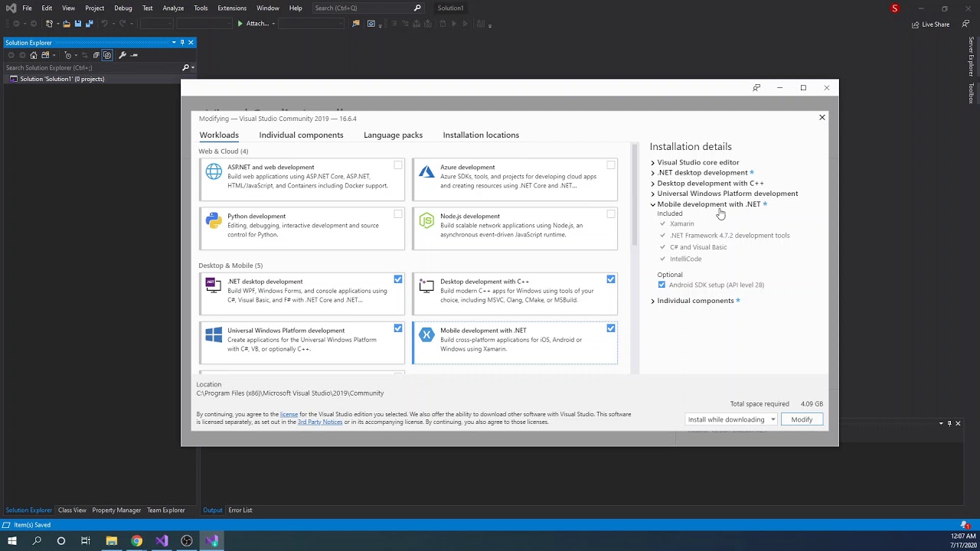This screenshot has height=551, width=980.
Task: Click the Universal Windows Platform Windows logo icon
Action: coord(214,334)
